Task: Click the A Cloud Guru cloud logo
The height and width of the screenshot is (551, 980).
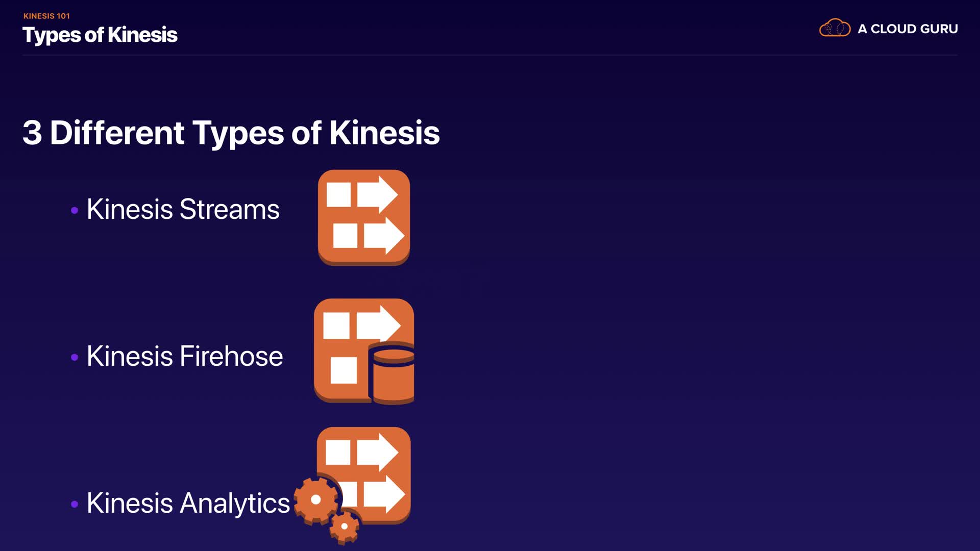Action: tap(835, 28)
